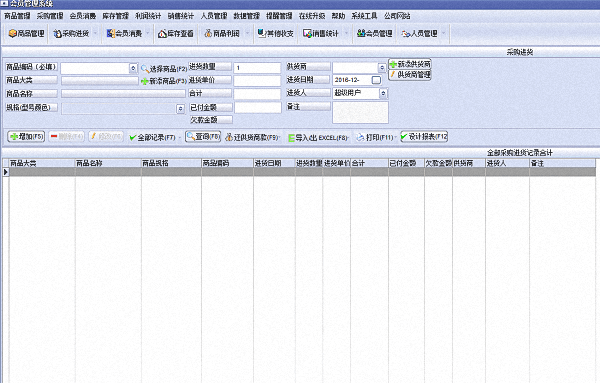
Task: Open the 在线升级 menu
Action: (x=312, y=16)
